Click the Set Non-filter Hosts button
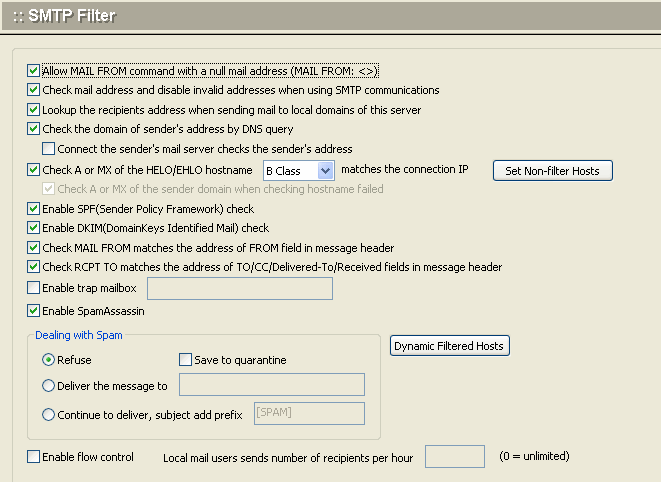This screenshot has width=661, height=482. 552,171
